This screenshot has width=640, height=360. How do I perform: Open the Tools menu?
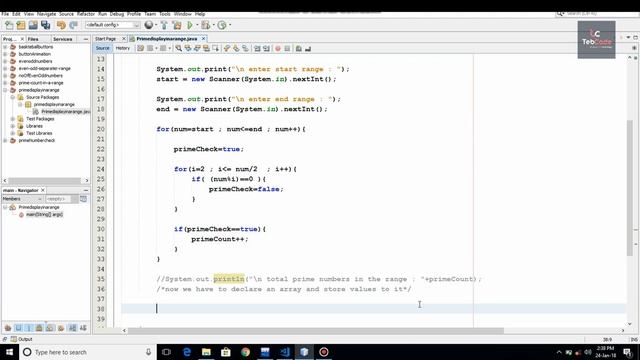tap(165, 14)
